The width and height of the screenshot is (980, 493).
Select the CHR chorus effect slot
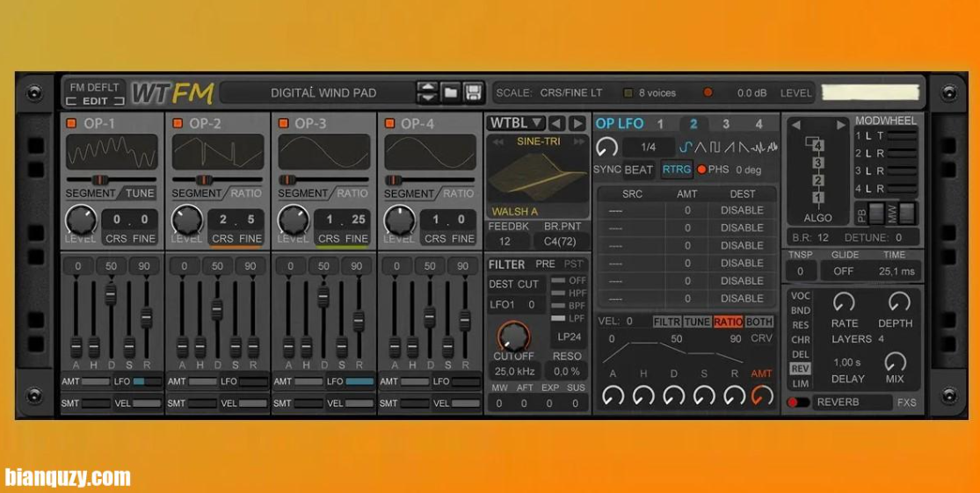[801, 340]
